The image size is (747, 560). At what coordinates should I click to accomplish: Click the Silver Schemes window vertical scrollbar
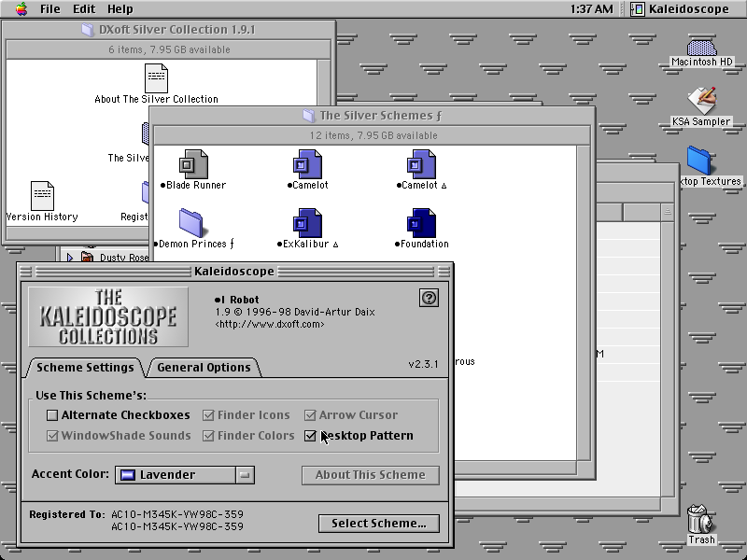click(x=584, y=302)
